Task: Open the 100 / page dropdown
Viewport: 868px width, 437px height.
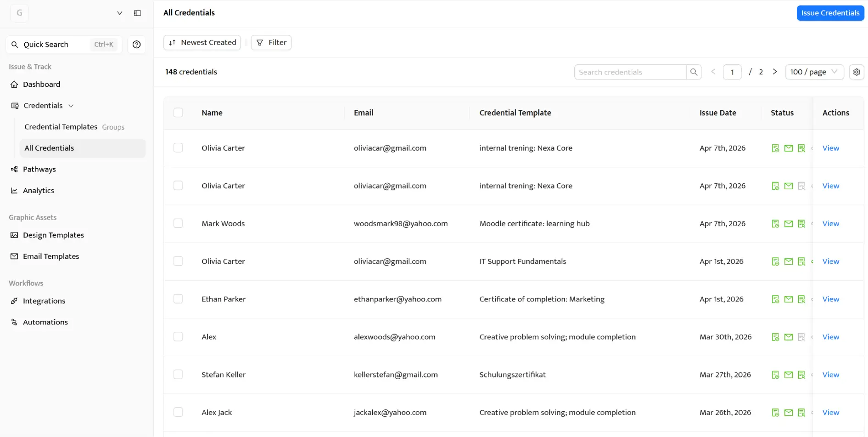Action: click(x=814, y=72)
